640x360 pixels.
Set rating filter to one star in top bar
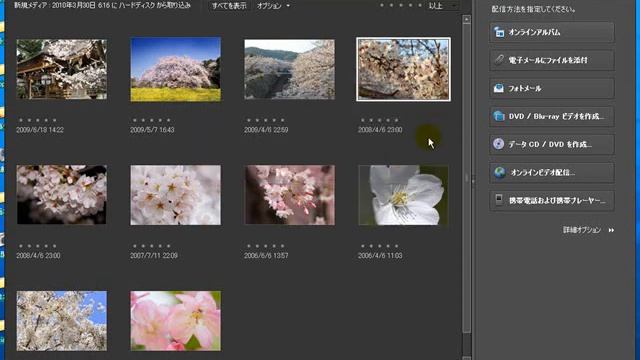(x=382, y=6)
